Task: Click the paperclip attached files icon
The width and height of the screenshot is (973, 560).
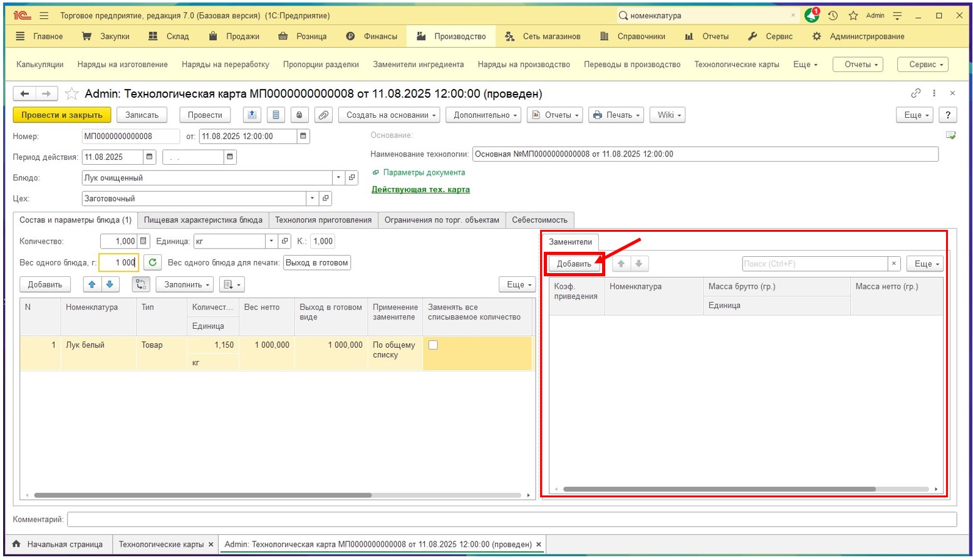Action: pos(323,115)
